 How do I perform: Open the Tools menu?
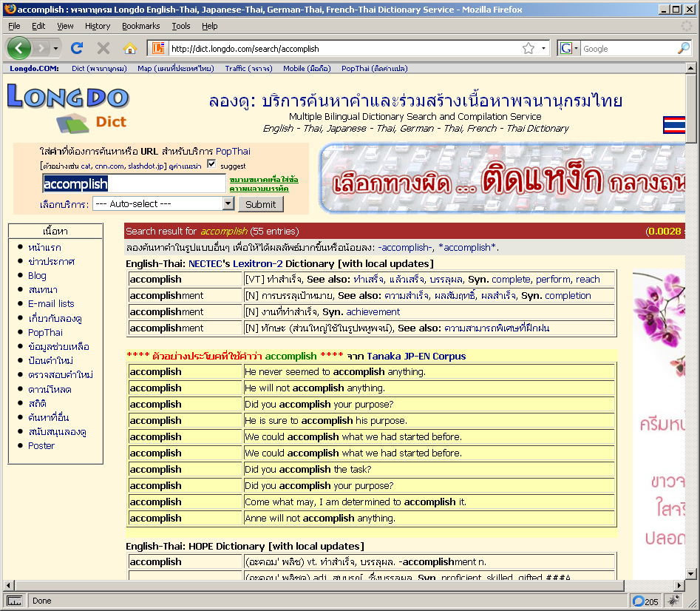pyautogui.click(x=181, y=26)
